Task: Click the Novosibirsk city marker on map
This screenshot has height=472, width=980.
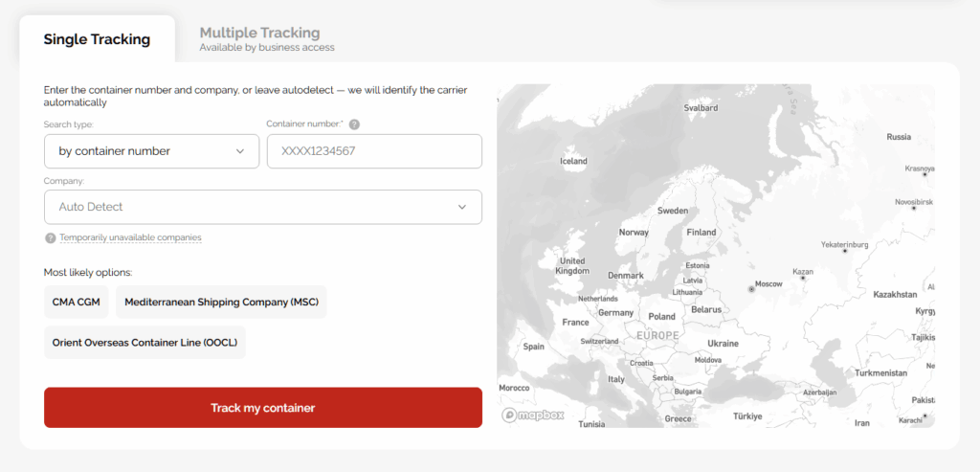Action: point(914,208)
